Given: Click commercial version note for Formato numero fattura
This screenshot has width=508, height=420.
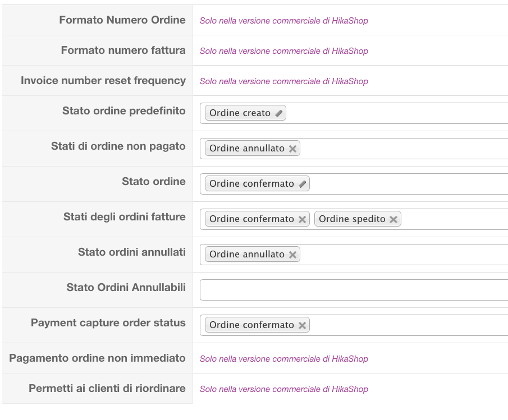Looking at the screenshot, I should (283, 51).
